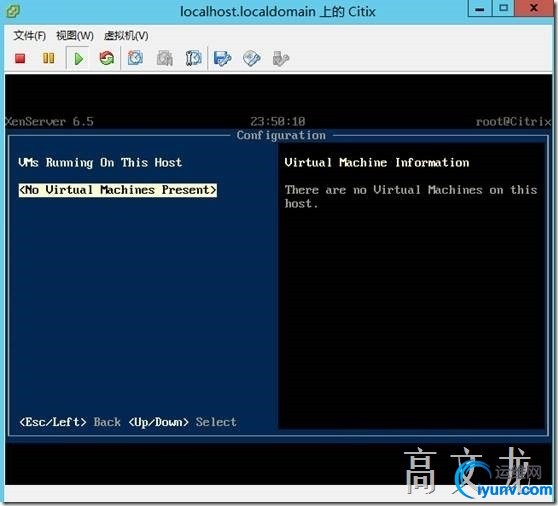Maximize the console window
The width and height of the screenshot is (558, 506).
click(x=503, y=9)
